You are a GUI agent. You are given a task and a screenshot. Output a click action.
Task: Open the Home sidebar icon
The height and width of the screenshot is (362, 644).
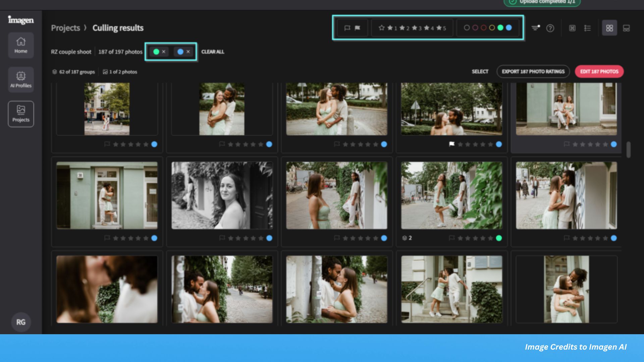(21, 45)
